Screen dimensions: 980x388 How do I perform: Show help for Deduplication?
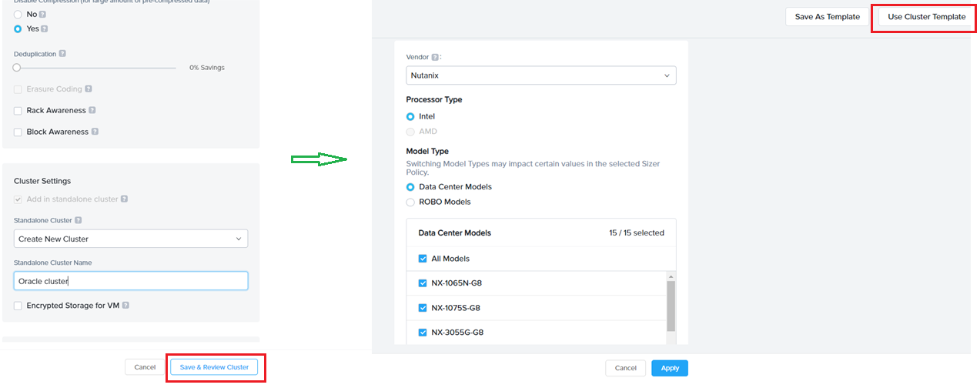(x=62, y=54)
